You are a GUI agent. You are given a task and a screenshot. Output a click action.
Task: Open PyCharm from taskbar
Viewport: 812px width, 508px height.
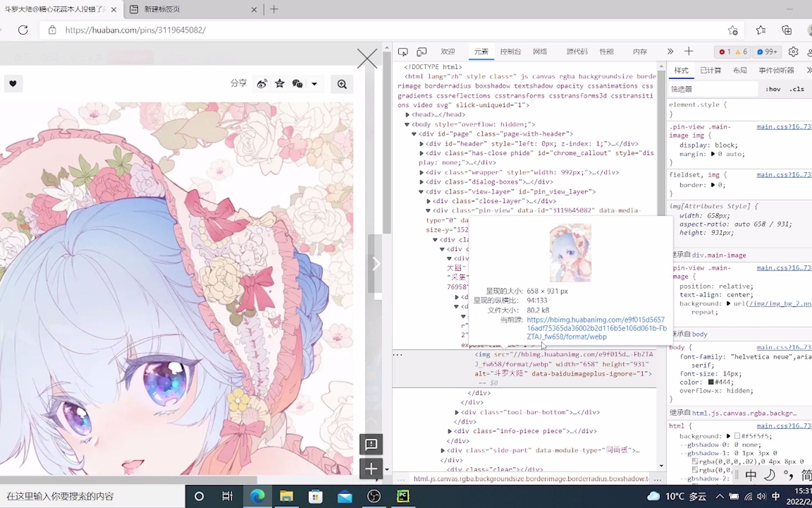pyautogui.click(x=403, y=496)
